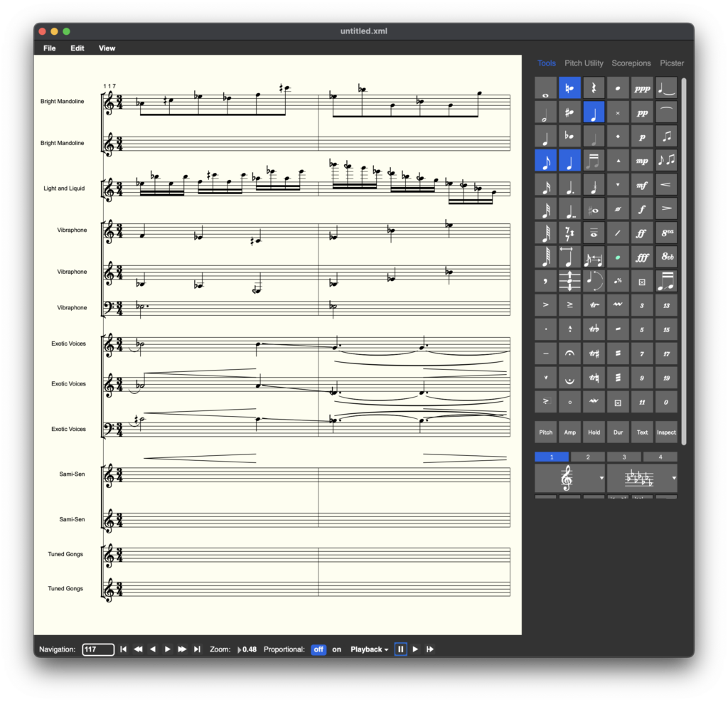Pick the flat accidental icon
The width and height of the screenshot is (728, 702).
[x=569, y=136]
